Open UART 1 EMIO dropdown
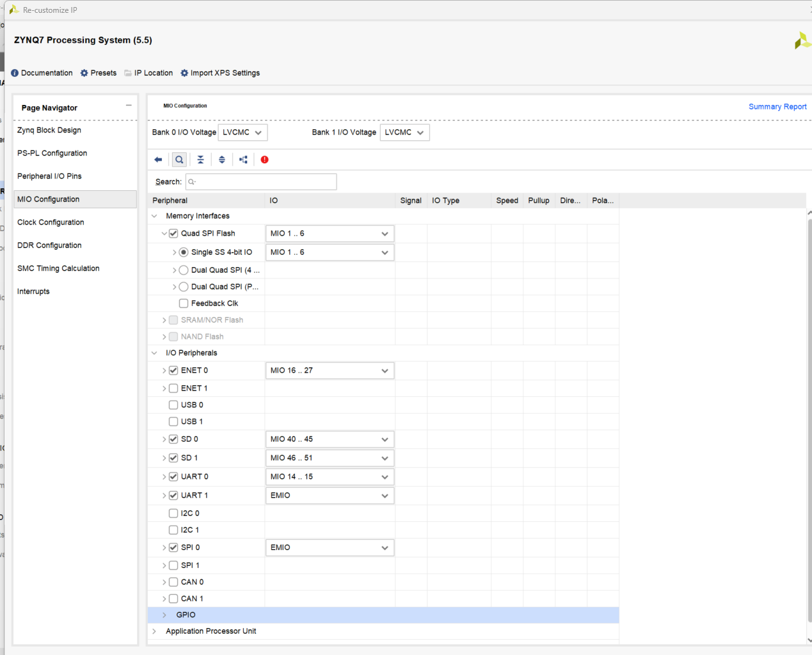This screenshot has height=655, width=812. click(x=330, y=496)
